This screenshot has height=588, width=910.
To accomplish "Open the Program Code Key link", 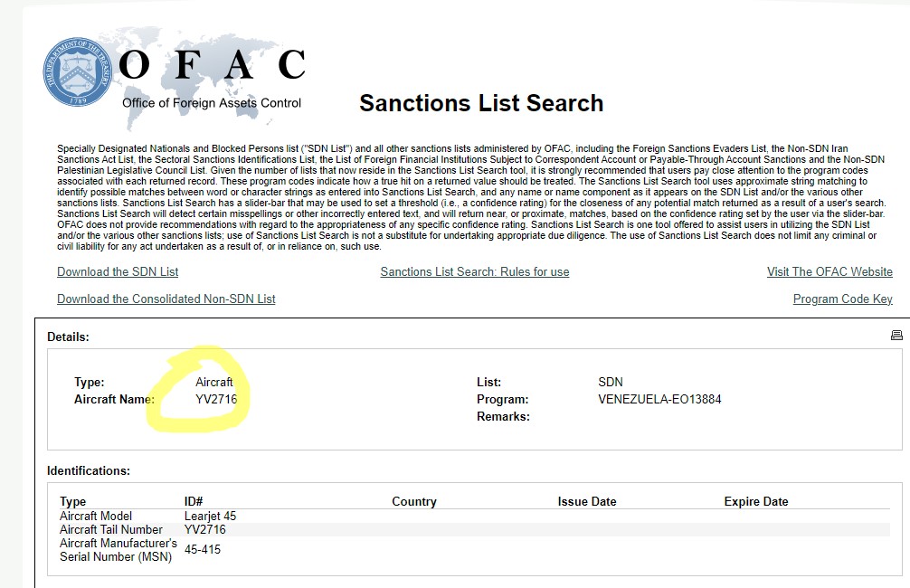I will [x=842, y=299].
